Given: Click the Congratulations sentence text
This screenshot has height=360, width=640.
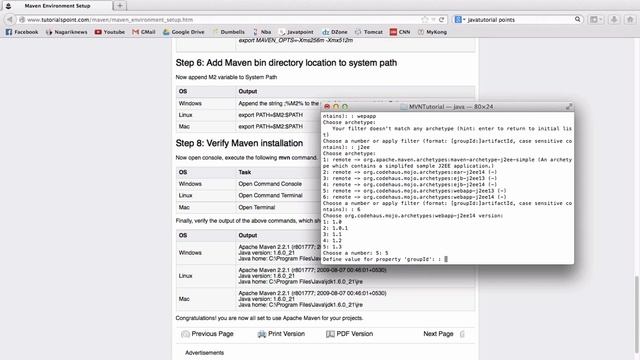Looking at the screenshot, I should tap(269, 318).
